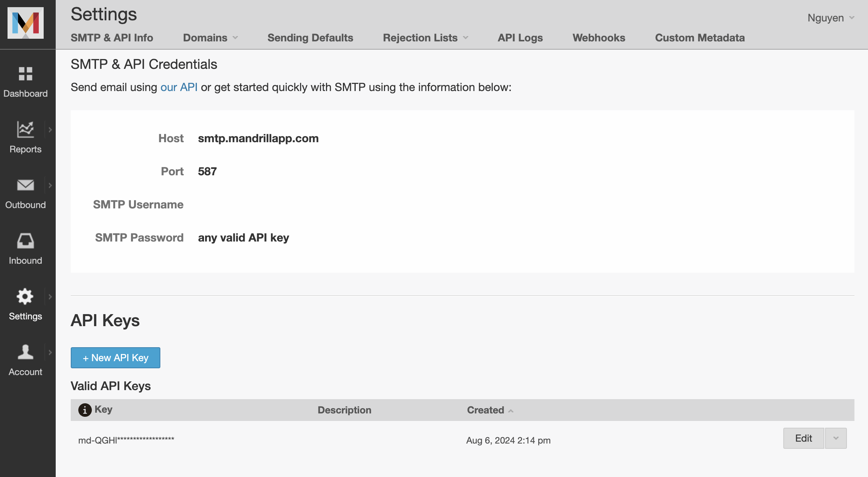
Task: Switch to Sending Defaults tab
Action: coord(310,38)
